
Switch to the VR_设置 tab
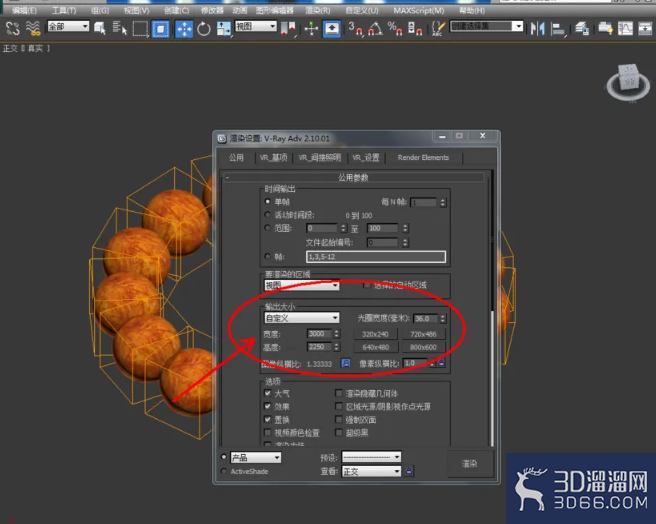click(x=366, y=157)
